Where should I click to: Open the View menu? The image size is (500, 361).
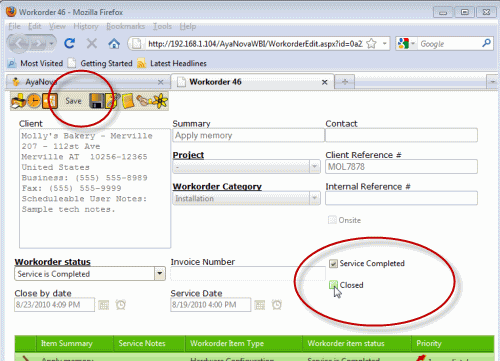[57, 26]
